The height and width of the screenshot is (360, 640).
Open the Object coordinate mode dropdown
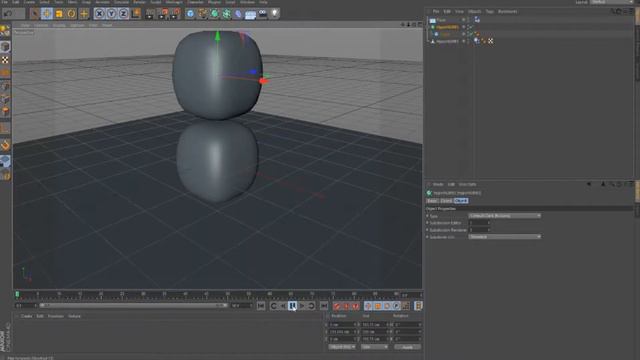click(342, 347)
